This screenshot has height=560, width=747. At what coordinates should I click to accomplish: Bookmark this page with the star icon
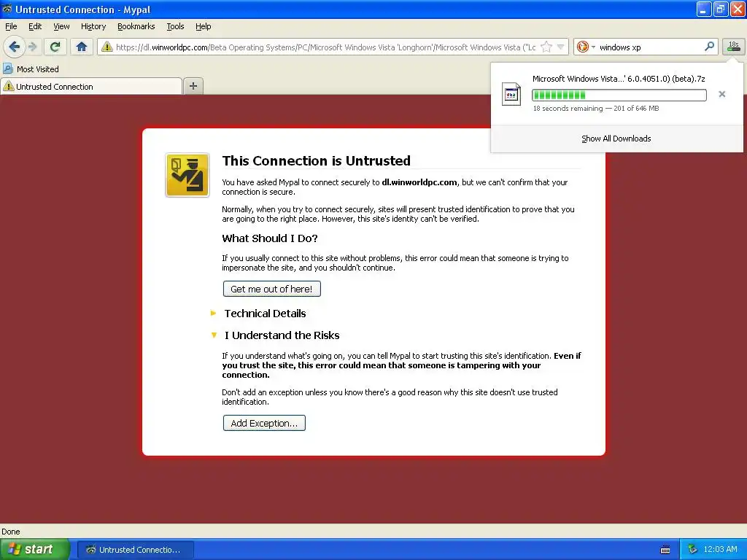point(546,47)
